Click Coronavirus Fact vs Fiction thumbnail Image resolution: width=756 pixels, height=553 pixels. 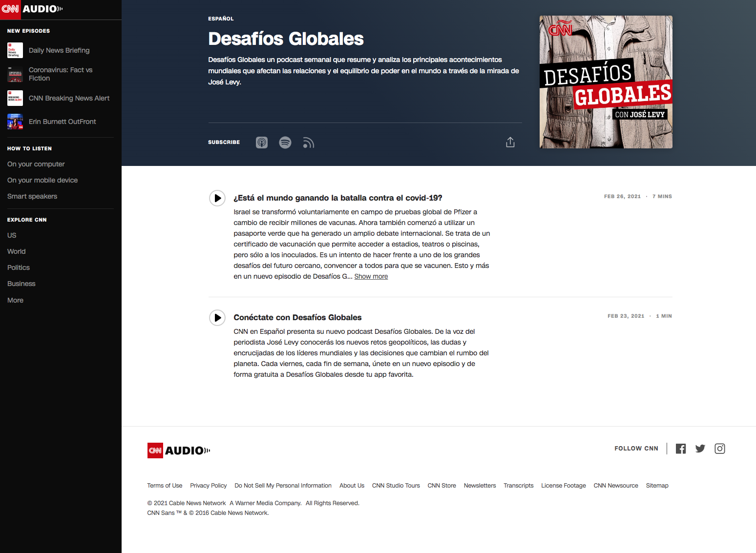pos(15,74)
